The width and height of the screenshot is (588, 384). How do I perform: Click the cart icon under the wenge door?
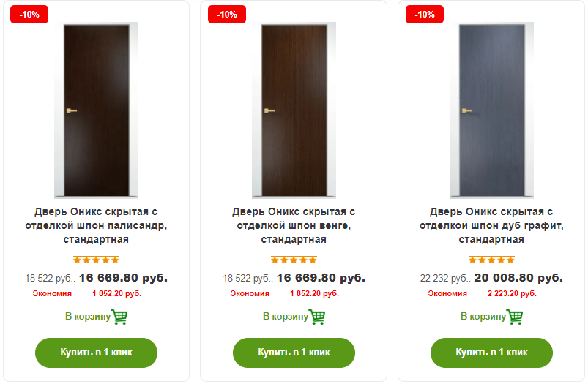tap(317, 317)
